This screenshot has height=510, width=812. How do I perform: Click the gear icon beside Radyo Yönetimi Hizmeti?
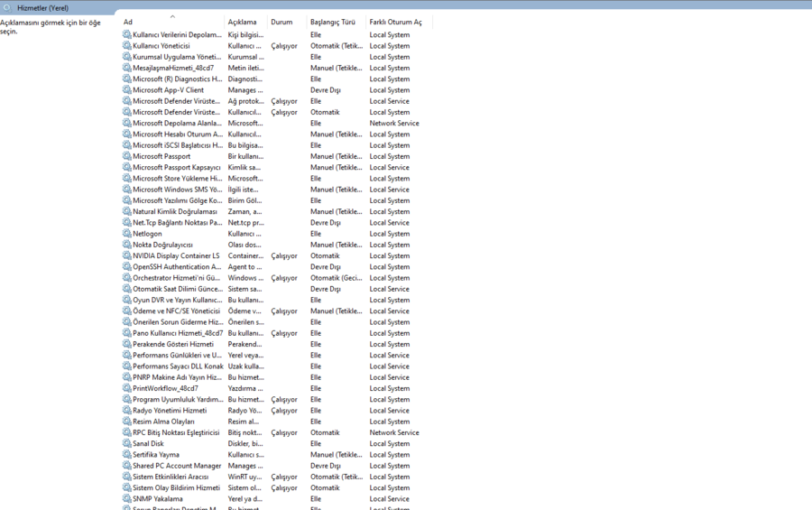click(x=127, y=410)
